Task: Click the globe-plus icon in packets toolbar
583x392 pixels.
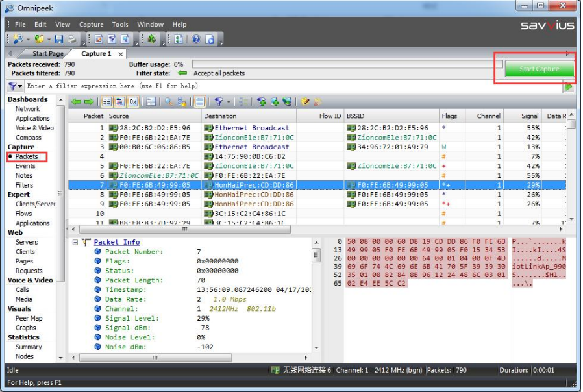Action: 275,102
